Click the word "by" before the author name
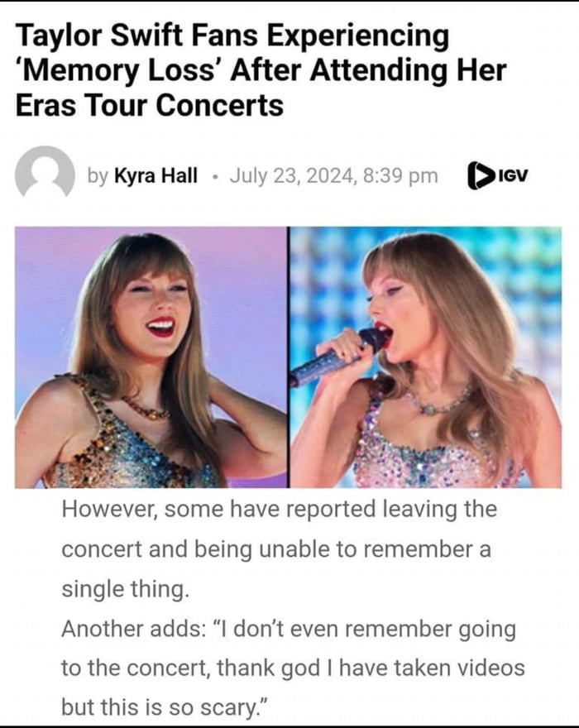The image size is (579, 728). (x=98, y=176)
